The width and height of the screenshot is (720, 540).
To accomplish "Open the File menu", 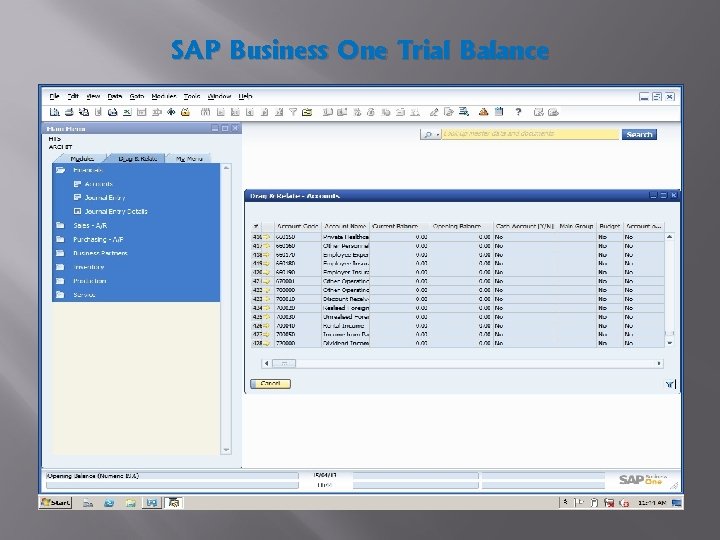I will coord(54,96).
